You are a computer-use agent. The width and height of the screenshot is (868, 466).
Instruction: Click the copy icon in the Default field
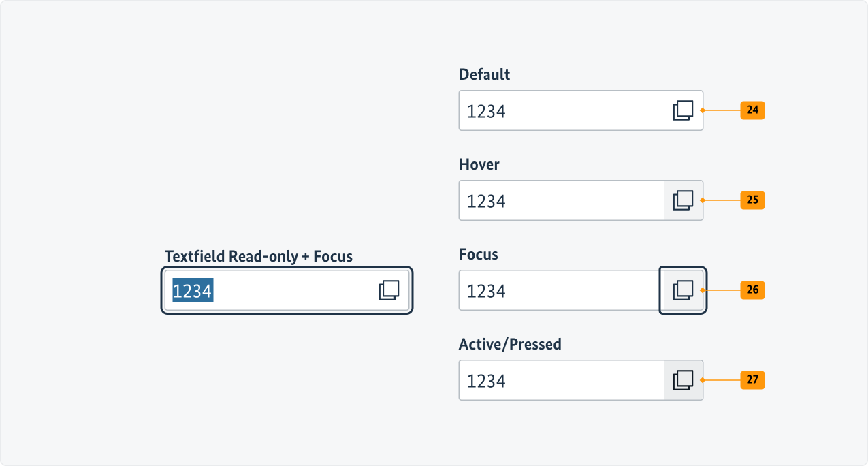683,110
